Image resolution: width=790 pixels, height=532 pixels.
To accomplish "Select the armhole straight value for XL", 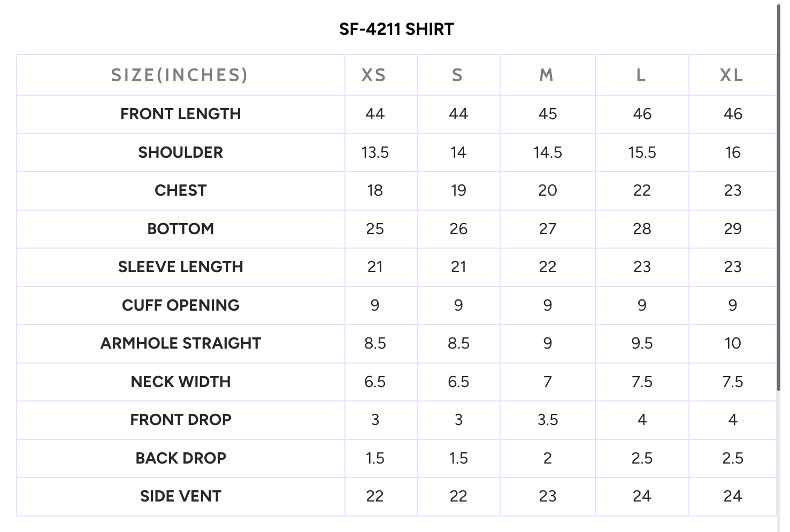I will 732,343.
